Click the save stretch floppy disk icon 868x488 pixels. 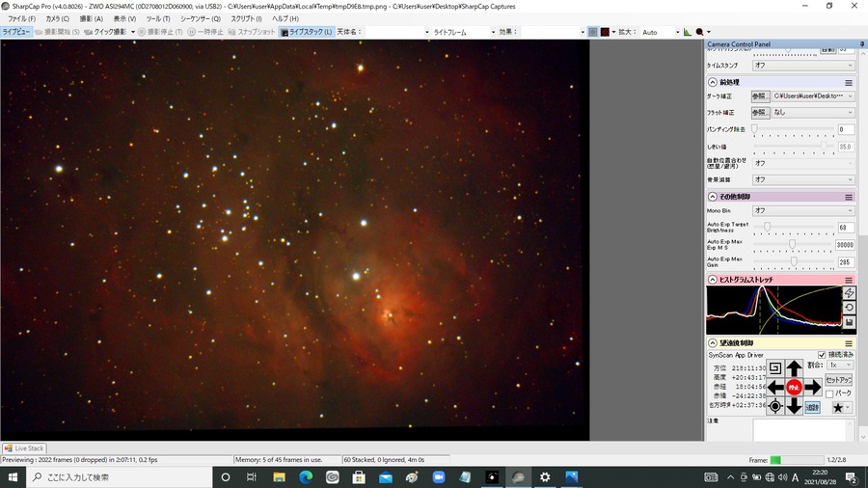(x=849, y=322)
